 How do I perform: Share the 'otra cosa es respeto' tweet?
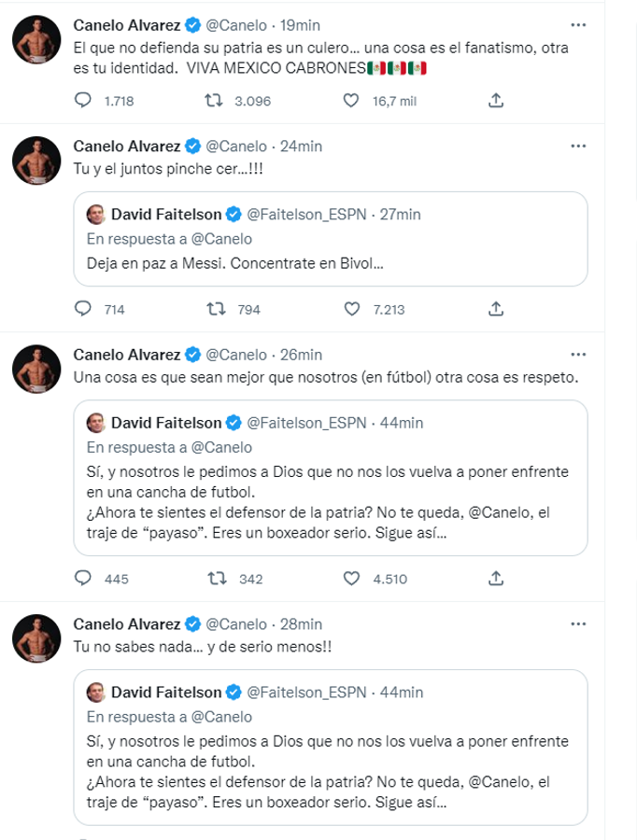click(x=497, y=579)
